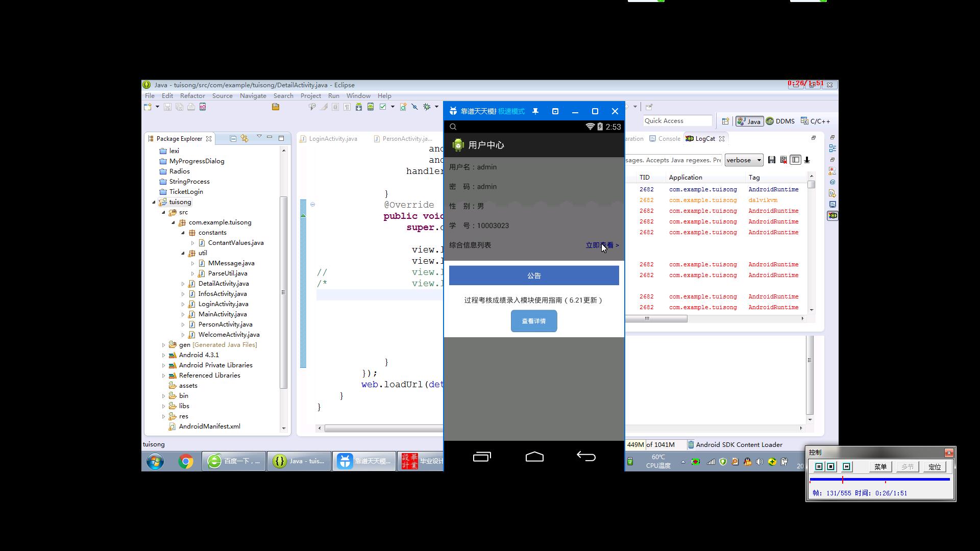This screenshot has height=551, width=980.
Task: Click the Debug bug icon in the toolbar
Action: click(x=427, y=107)
